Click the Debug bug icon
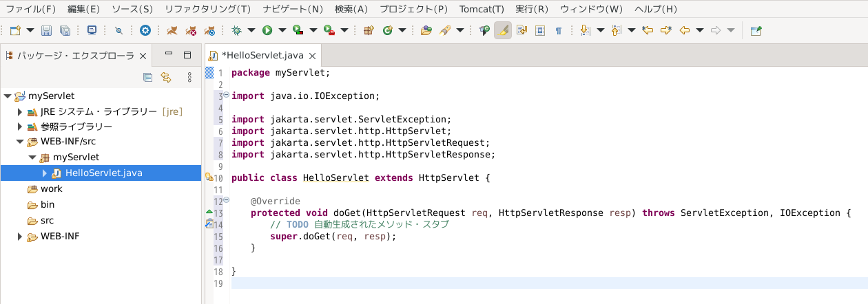Screen dimensions: 868x304 (x=237, y=30)
